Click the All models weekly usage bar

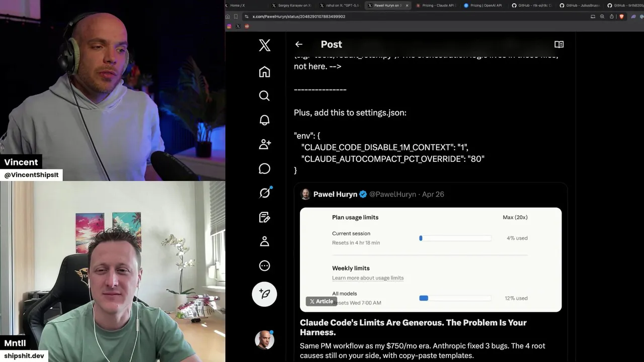click(455, 298)
